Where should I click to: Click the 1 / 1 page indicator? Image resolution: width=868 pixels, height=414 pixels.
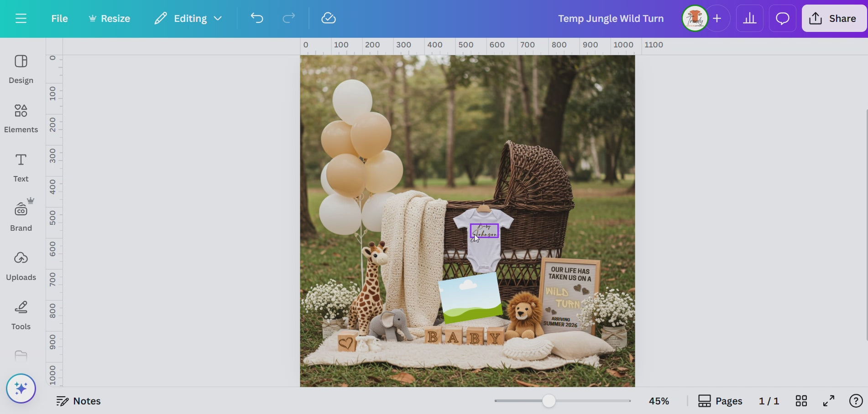[x=769, y=401]
